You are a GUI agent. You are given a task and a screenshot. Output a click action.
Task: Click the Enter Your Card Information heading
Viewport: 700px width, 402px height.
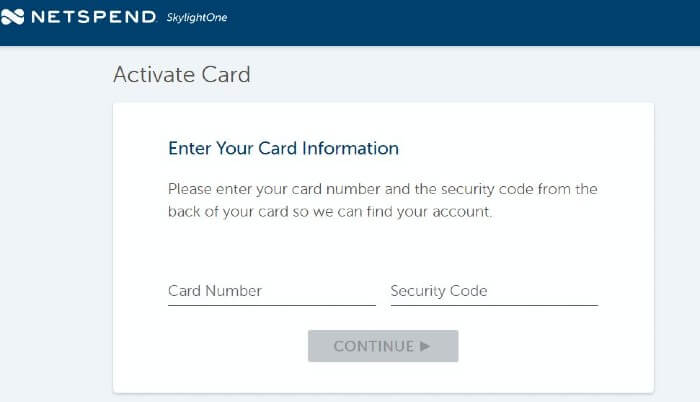pyautogui.click(x=283, y=148)
